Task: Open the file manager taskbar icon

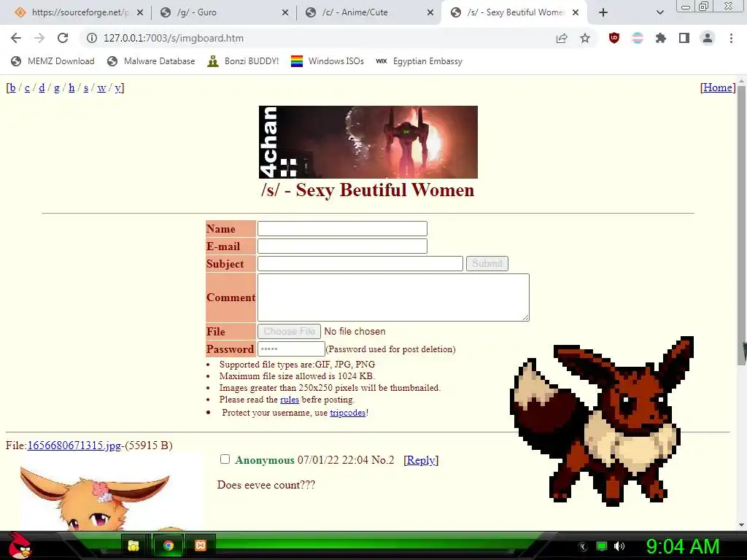Action: tap(133, 545)
